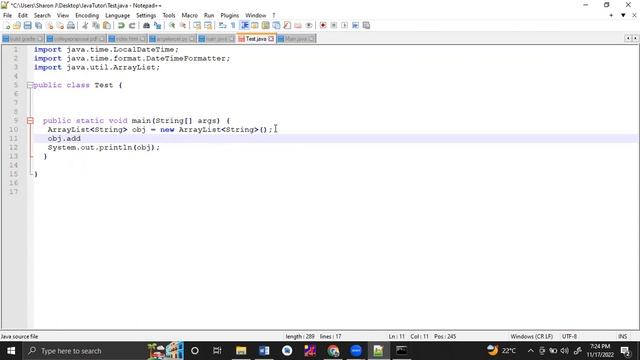Click the Windows Start button
This screenshot has width=640, height=360.
[x=11, y=351]
